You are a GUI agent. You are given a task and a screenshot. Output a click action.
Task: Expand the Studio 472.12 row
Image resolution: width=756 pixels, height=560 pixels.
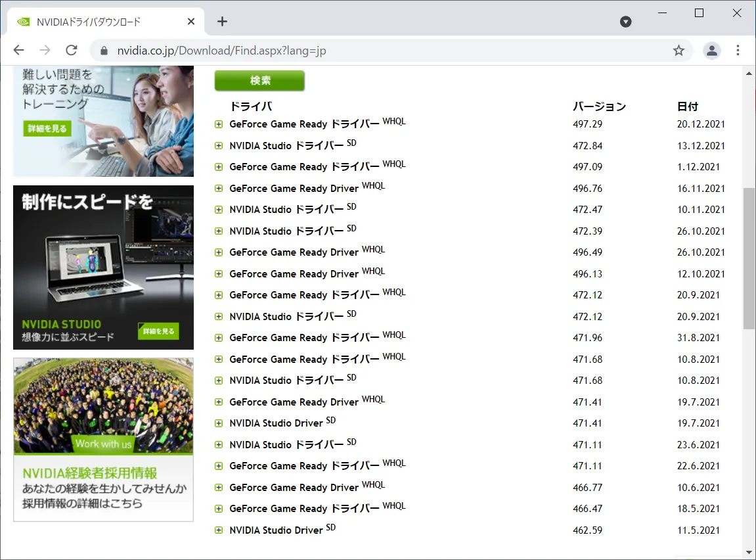click(219, 317)
